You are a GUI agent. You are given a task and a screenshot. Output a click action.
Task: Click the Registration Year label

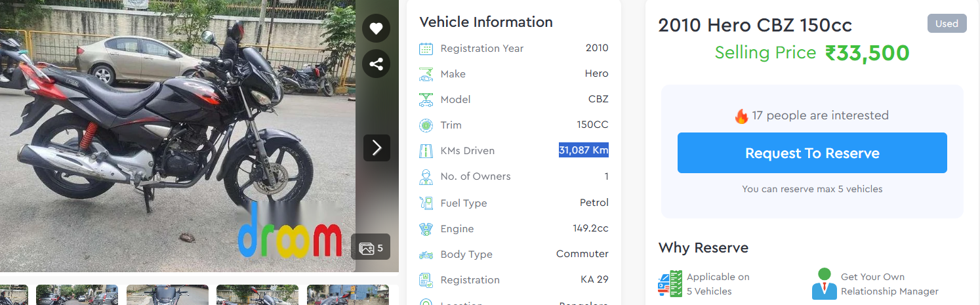[x=482, y=49]
